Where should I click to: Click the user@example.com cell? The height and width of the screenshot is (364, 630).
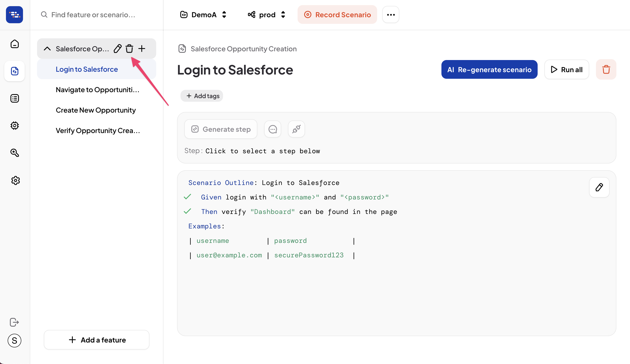tap(229, 255)
